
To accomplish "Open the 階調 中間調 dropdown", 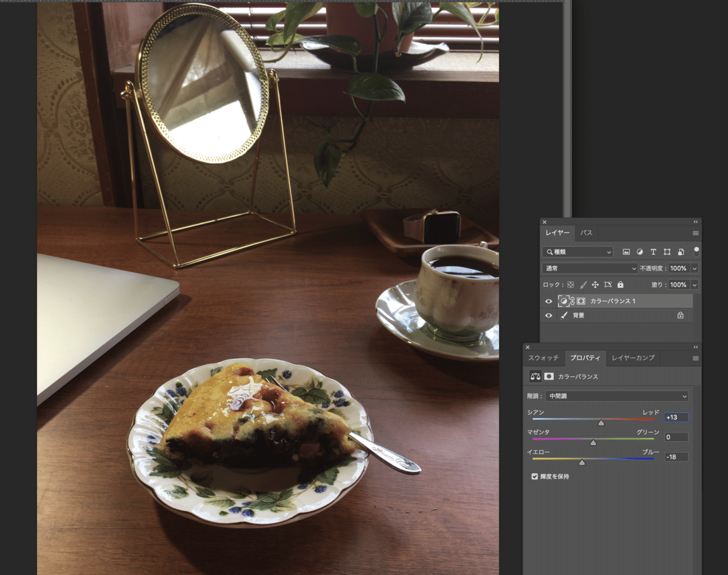I will 618,396.
